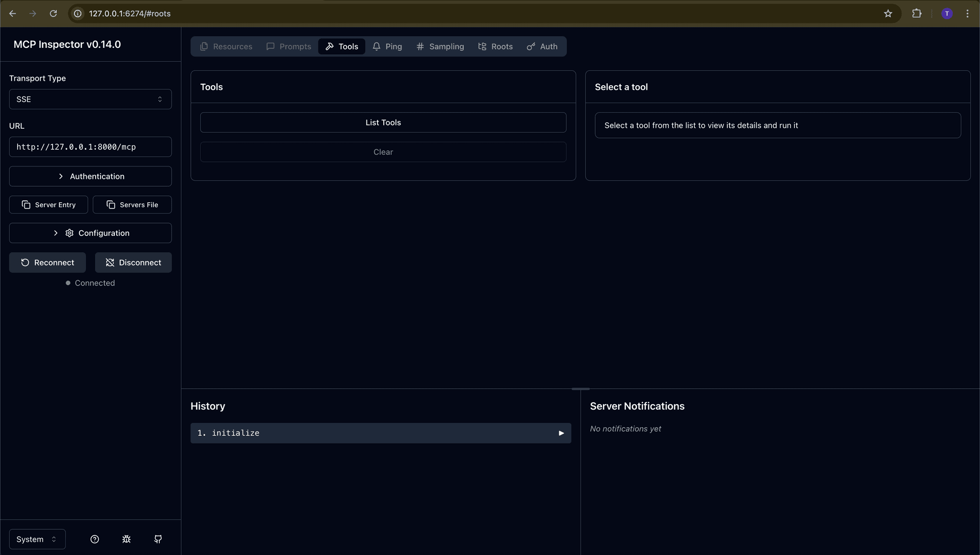The height and width of the screenshot is (555, 980).
Task: Click the Roots tree icon
Action: 483,46
